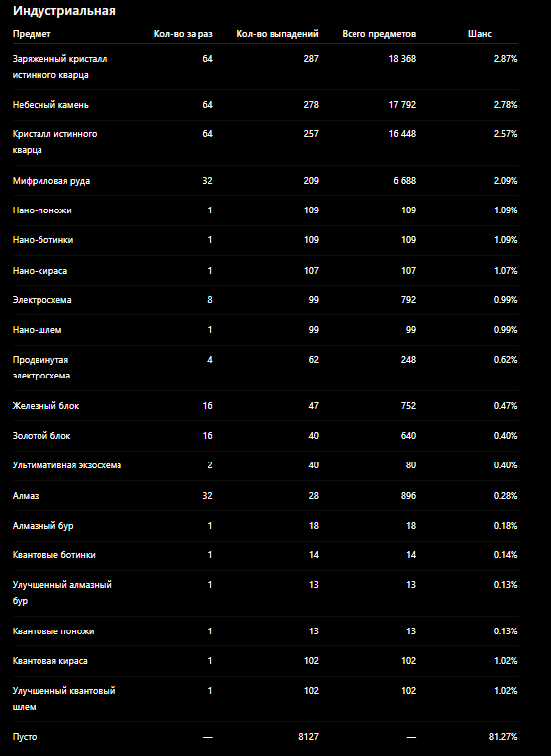
Task: Click the Железный блок item
Action: coord(45,406)
